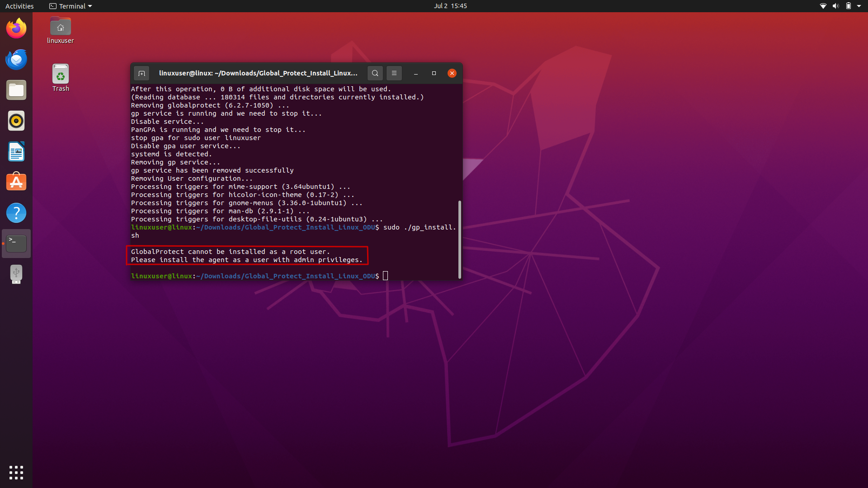Click 'sudo ./gp_install.' command text
Viewport: 868px width, 488px height.
pos(420,227)
